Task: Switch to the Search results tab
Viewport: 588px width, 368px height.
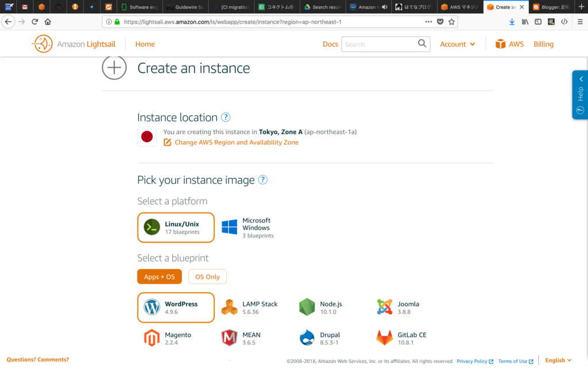Action: [323, 7]
